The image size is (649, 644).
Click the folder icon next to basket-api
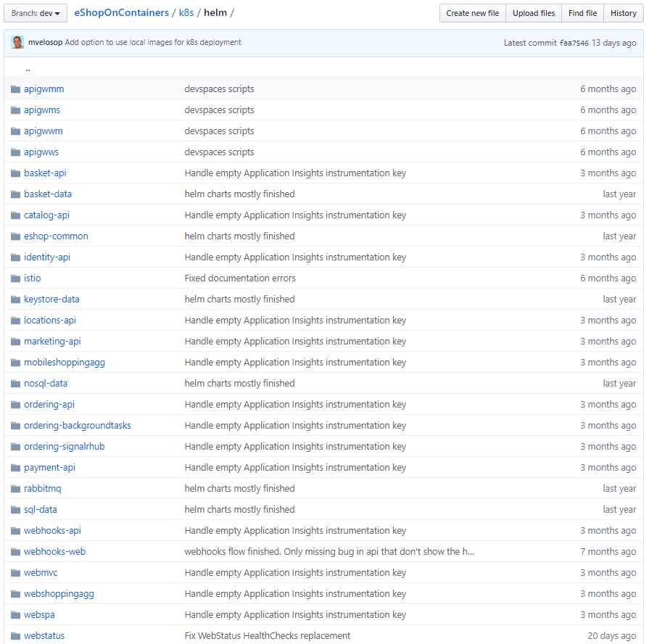(15, 173)
